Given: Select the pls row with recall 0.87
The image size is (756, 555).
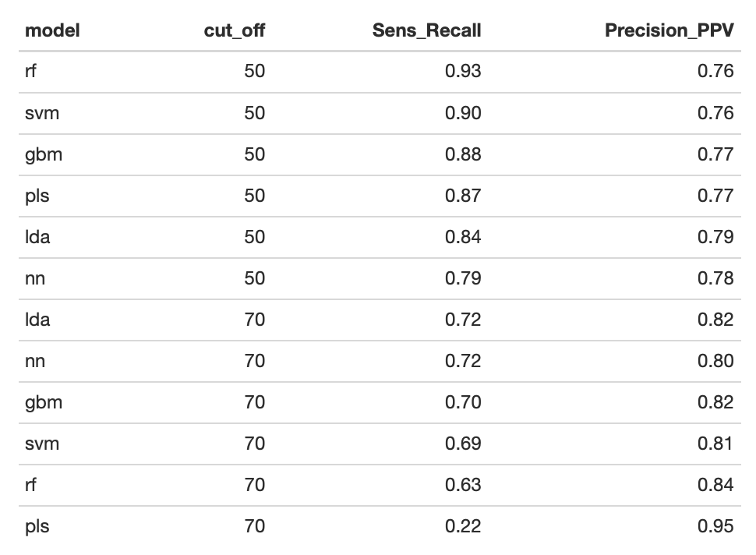Looking at the screenshot, I should (380, 196).
